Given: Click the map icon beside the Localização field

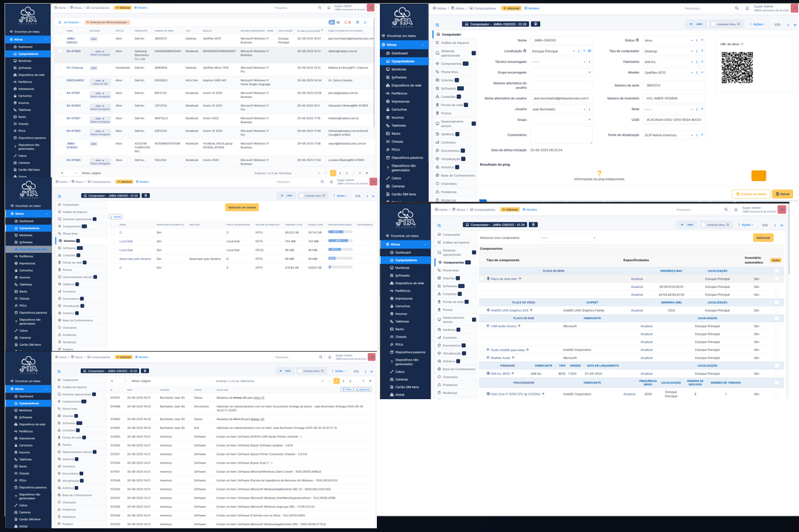Looking at the screenshot, I should (x=589, y=51).
